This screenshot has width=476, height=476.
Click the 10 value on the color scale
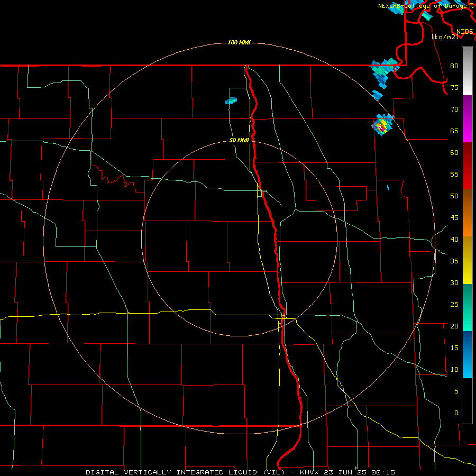(x=454, y=370)
